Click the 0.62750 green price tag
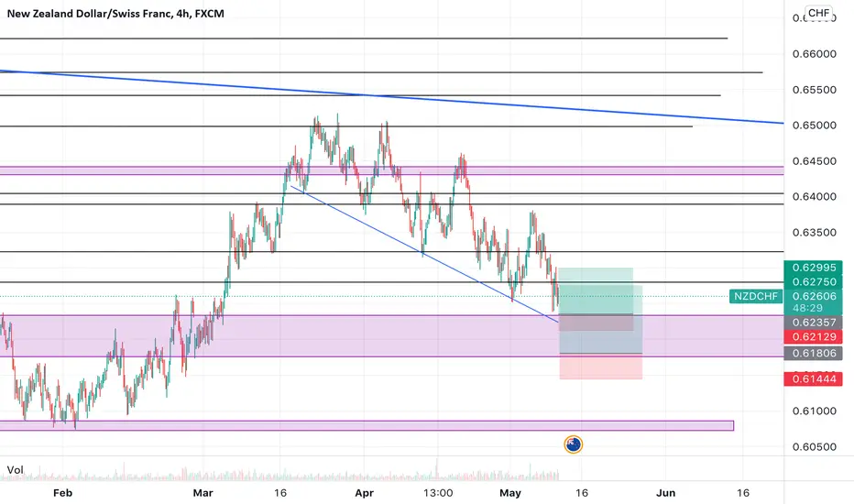 (814, 281)
